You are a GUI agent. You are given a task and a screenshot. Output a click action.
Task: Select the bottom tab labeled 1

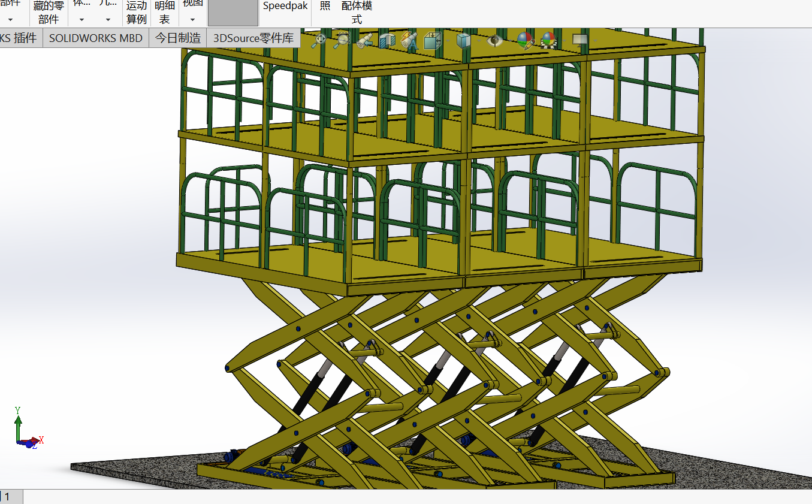click(x=11, y=497)
